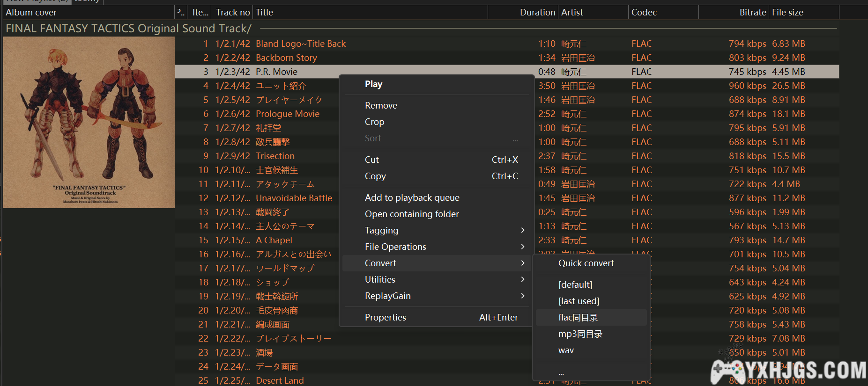868x386 pixels.
Task: Select the [last used] convert preset
Action: tap(579, 301)
